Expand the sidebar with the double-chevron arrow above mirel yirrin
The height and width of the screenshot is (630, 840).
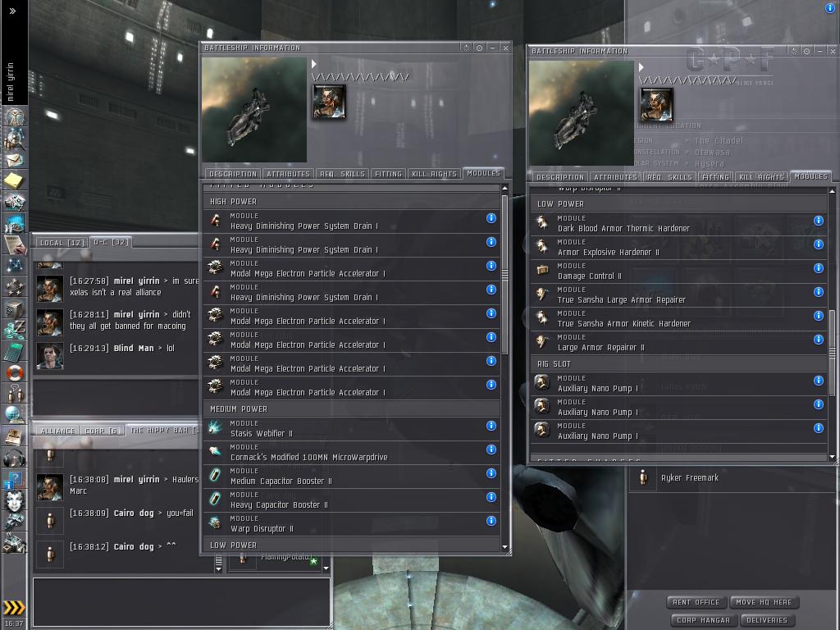[x=13, y=11]
